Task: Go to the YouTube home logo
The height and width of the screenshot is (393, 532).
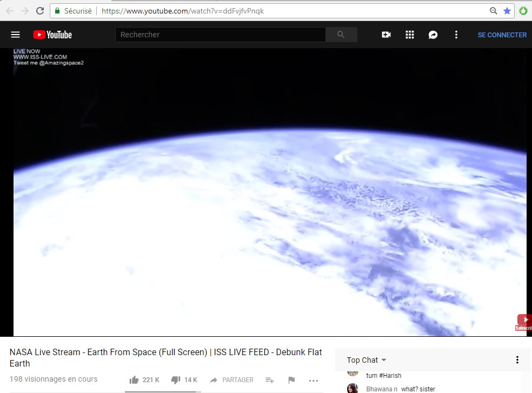Action: click(52, 35)
